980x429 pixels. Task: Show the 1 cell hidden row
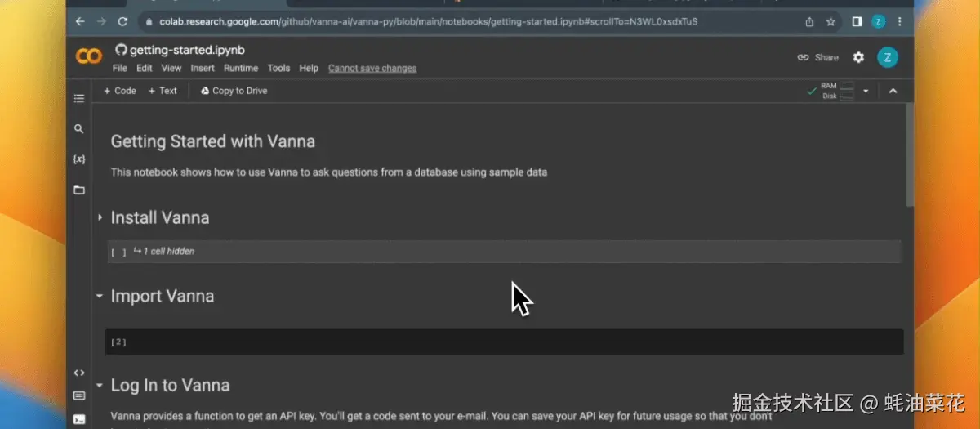coord(504,252)
